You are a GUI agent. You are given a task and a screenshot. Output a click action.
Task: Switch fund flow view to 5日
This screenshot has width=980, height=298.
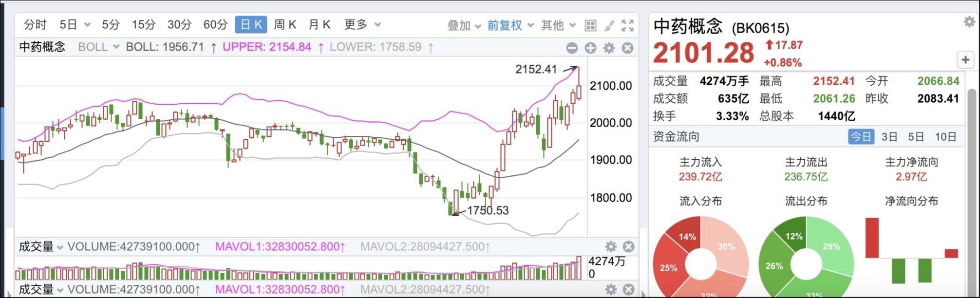pyautogui.click(x=915, y=137)
